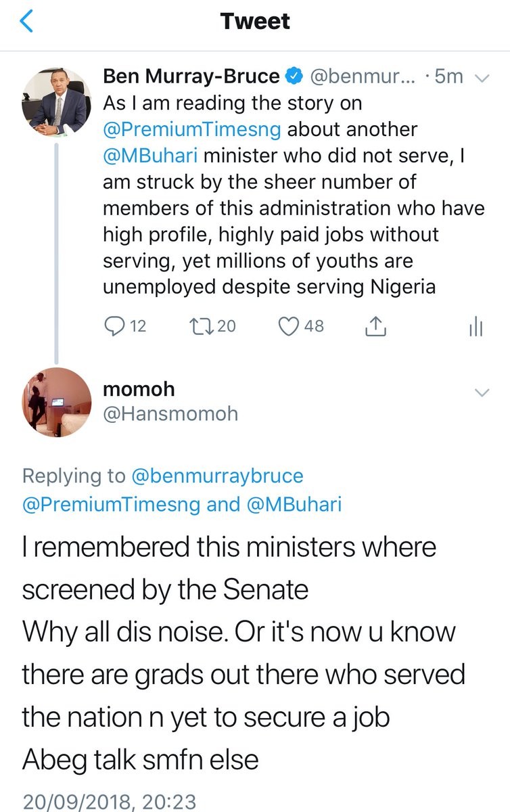Expand options chevron on Ben's tweet
Image resolution: width=510 pixels, height=812 pixels.
click(483, 78)
